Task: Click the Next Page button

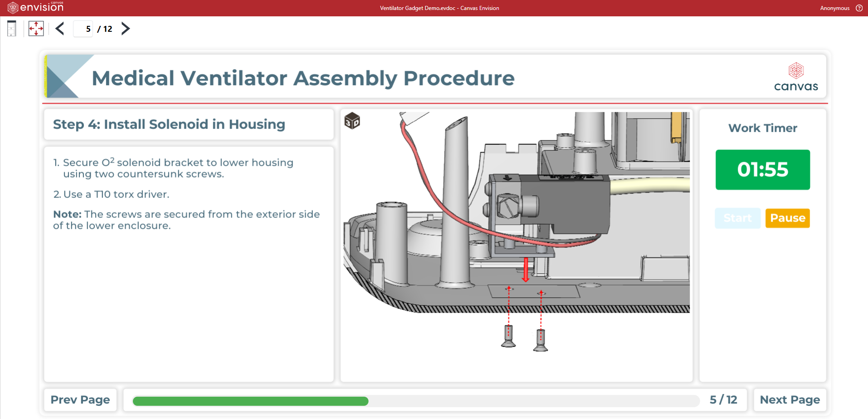Action: tap(790, 399)
